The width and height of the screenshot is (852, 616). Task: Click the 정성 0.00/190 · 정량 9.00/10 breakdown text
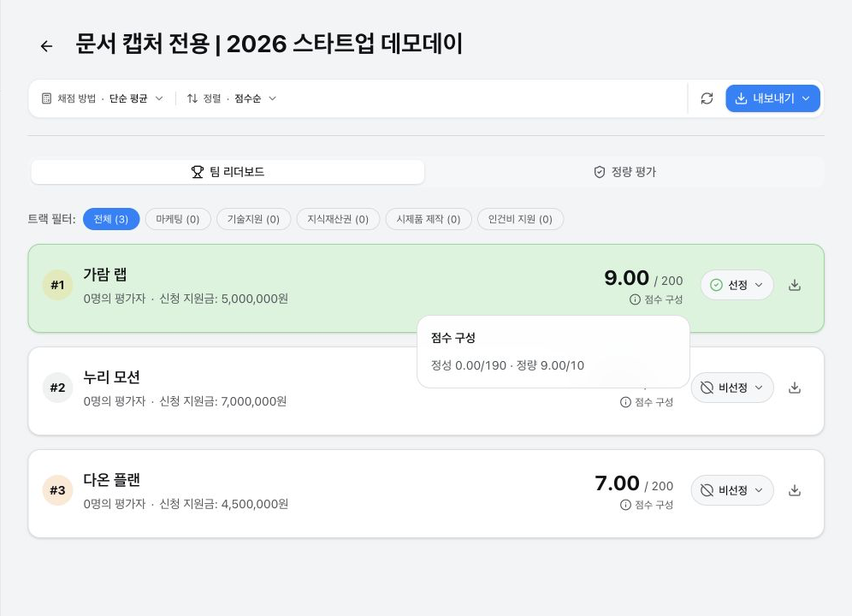[507, 365]
